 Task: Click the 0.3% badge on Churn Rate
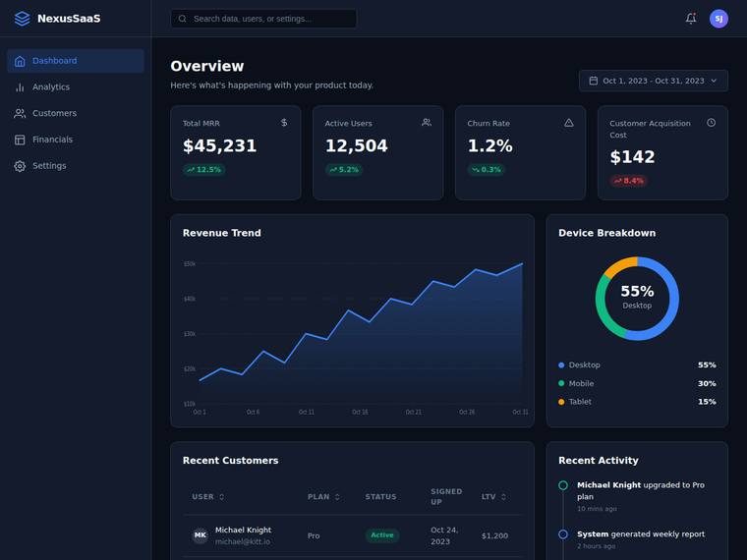[487, 170]
